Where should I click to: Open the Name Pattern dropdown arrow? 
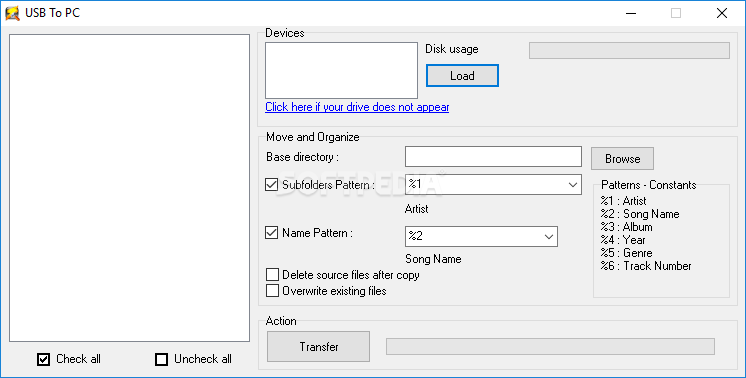pyautogui.click(x=549, y=237)
